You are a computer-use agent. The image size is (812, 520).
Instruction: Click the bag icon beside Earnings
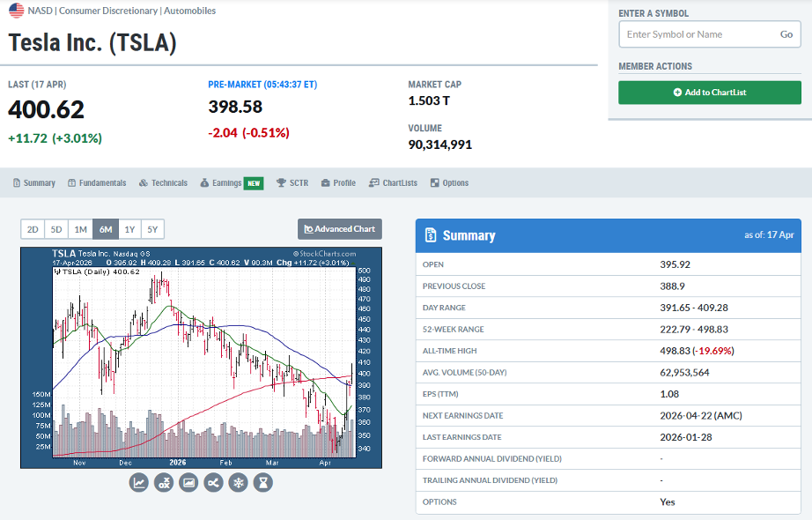(204, 182)
